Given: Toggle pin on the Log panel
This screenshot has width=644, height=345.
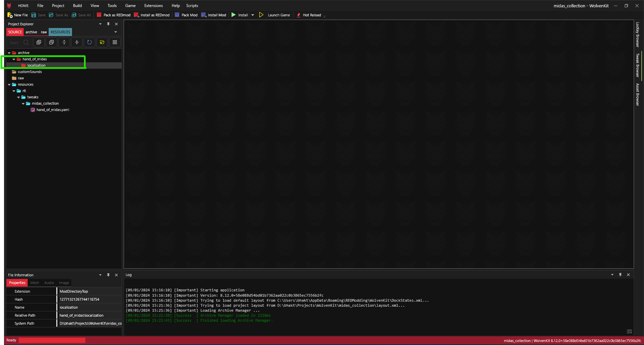Looking at the screenshot, I should pyautogui.click(x=620, y=275).
